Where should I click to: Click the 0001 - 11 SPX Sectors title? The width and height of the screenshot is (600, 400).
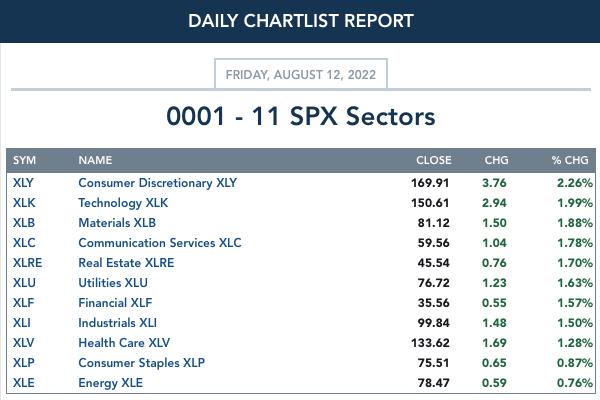301,116
